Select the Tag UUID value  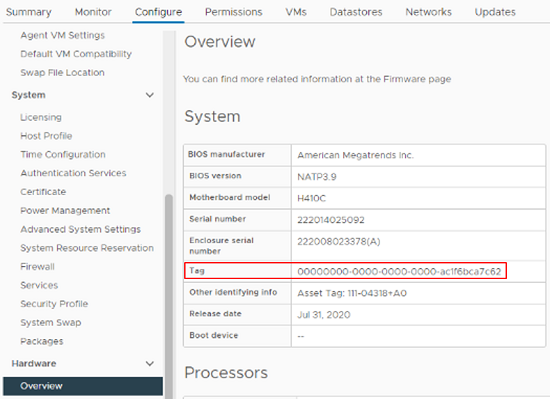tap(399, 272)
